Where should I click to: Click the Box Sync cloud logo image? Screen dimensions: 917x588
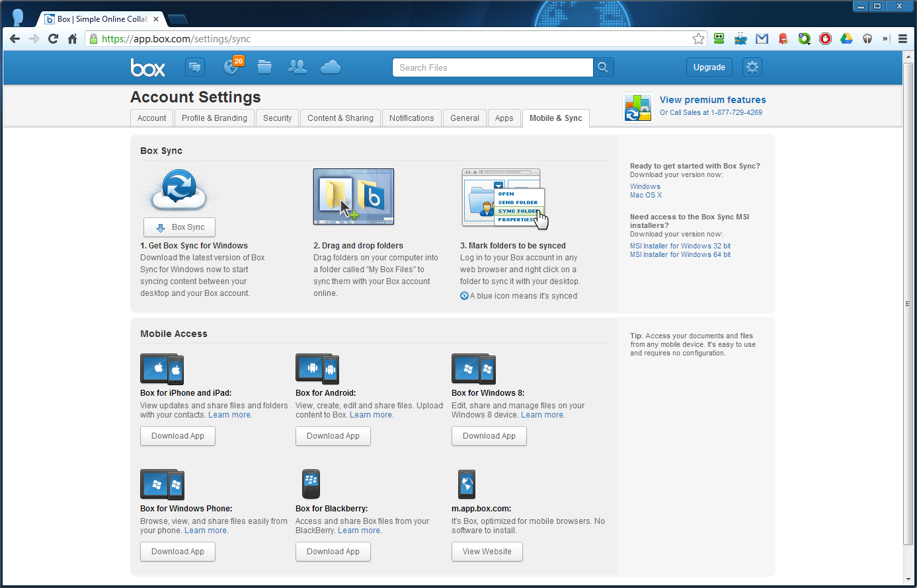pos(179,190)
